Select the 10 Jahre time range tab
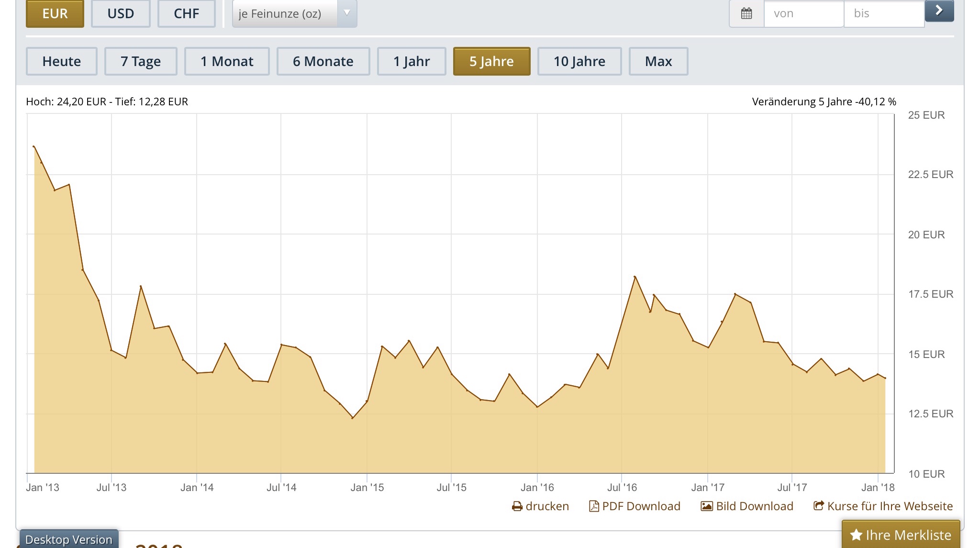Image resolution: width=980 pixels, height=548 pixels. click(x=579, y=61)
